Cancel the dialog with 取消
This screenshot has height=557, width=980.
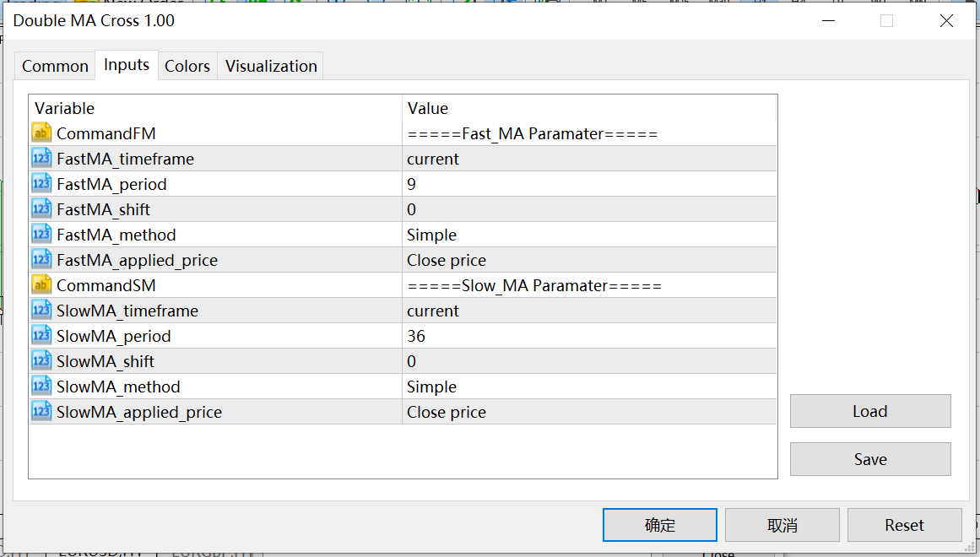pyautogui.click(x=781, y=524)
